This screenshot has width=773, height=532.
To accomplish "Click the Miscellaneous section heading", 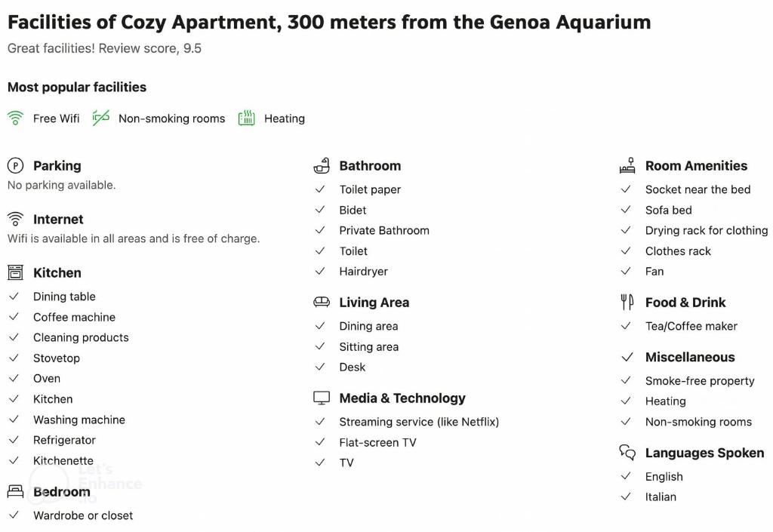I will click(689, 357).
